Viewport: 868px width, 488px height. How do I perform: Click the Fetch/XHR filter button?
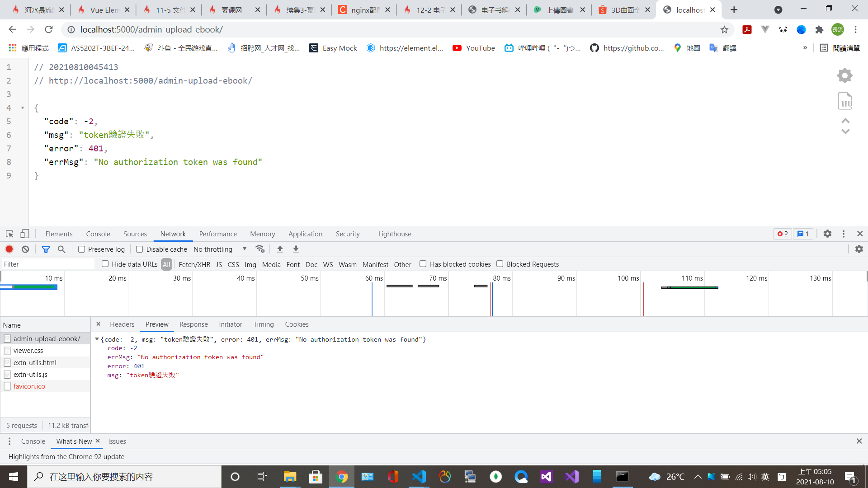coord(195,264)
